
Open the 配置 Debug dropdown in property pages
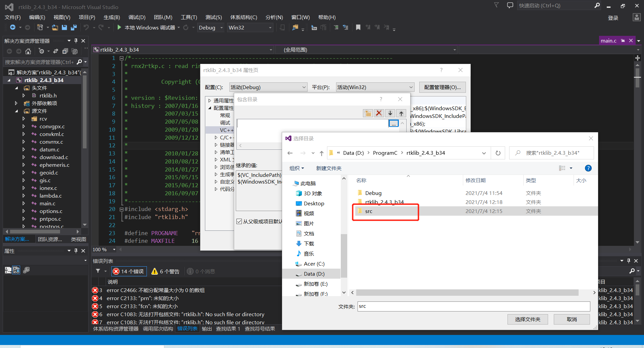(268, 87)
